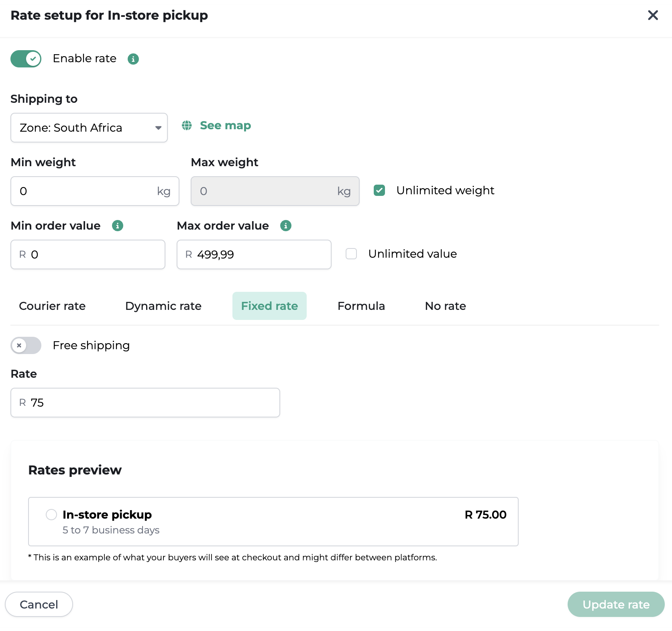Click the '5 to 7 business days' text
672x631 pixels.
point(111,530)
